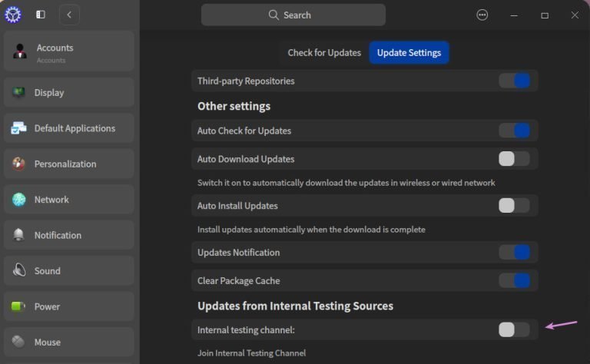
Task: Maximize the settings window
Action: [545, 15]
